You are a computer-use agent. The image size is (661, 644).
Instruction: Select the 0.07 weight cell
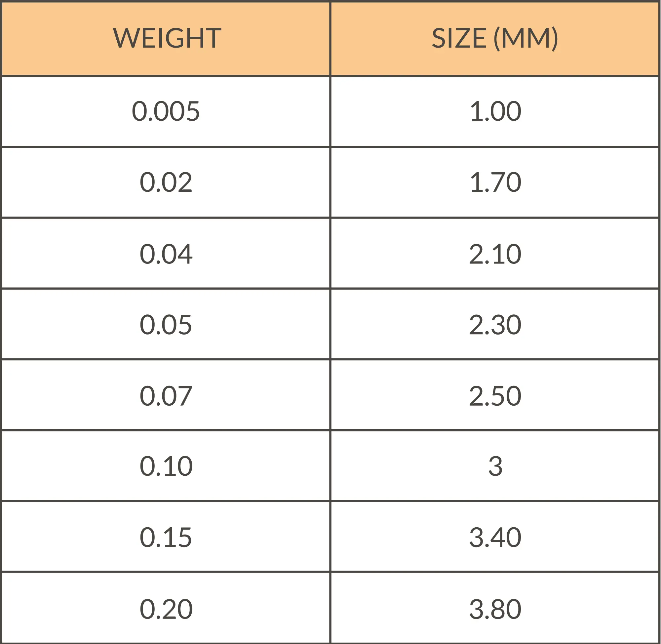(x=166, y=395)
